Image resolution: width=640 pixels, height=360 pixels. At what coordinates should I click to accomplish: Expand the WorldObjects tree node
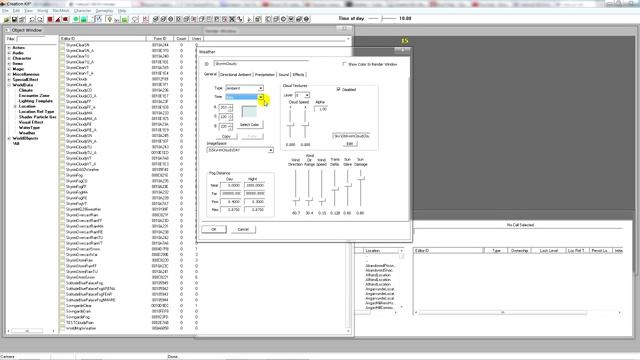pos(9,138)
